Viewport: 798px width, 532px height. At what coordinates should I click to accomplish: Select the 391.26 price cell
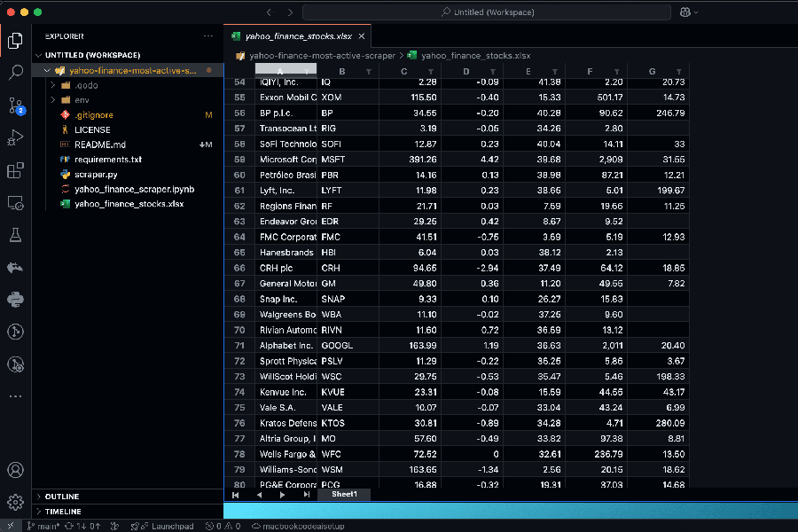(x=411, y=160)
